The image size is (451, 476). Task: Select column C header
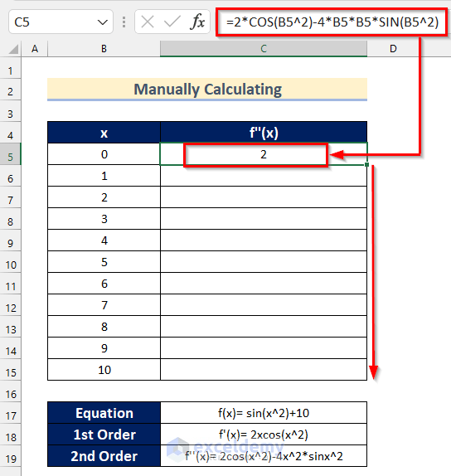264,49
